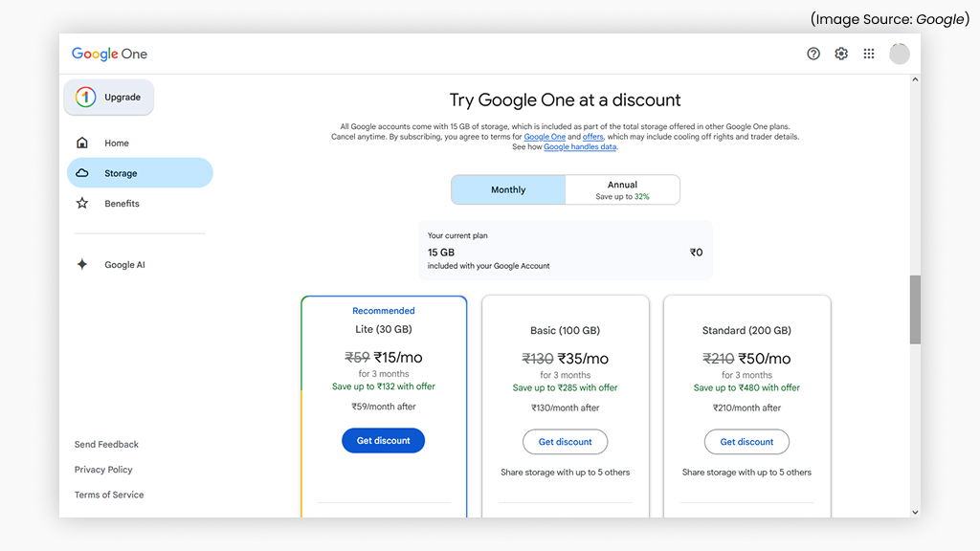Open the Google handles data link
Image resolution: width=980 pixels, height=551 pixels.
coord(580,146)
